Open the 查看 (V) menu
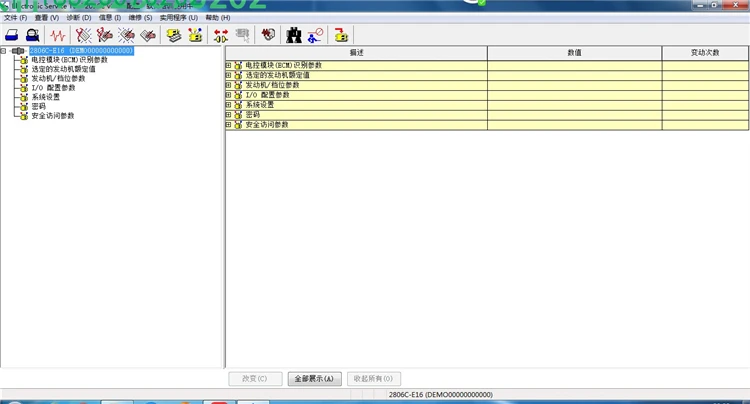Viewport: 750px width, 404px height. (x=46, y=18)
